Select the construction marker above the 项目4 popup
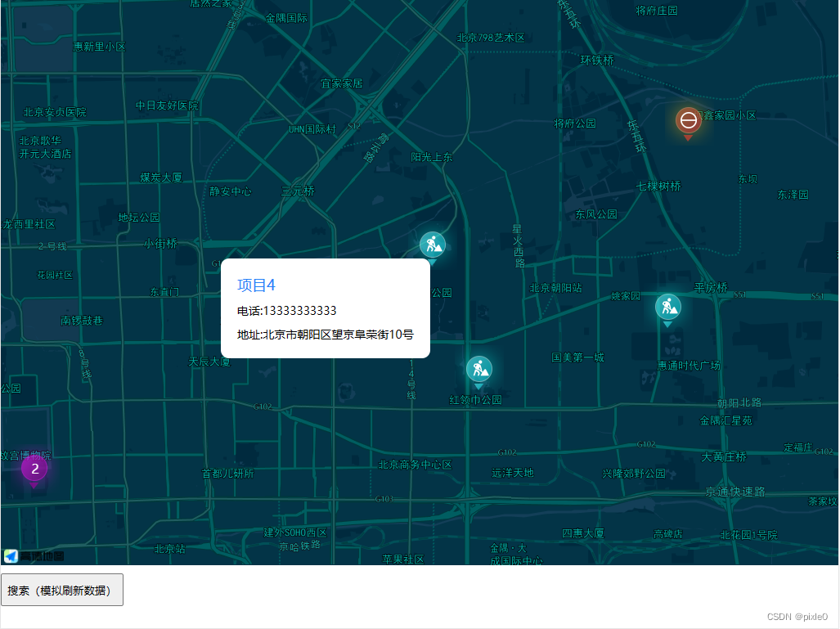Screen dimensions: 840x629 (x=433, y=246)
